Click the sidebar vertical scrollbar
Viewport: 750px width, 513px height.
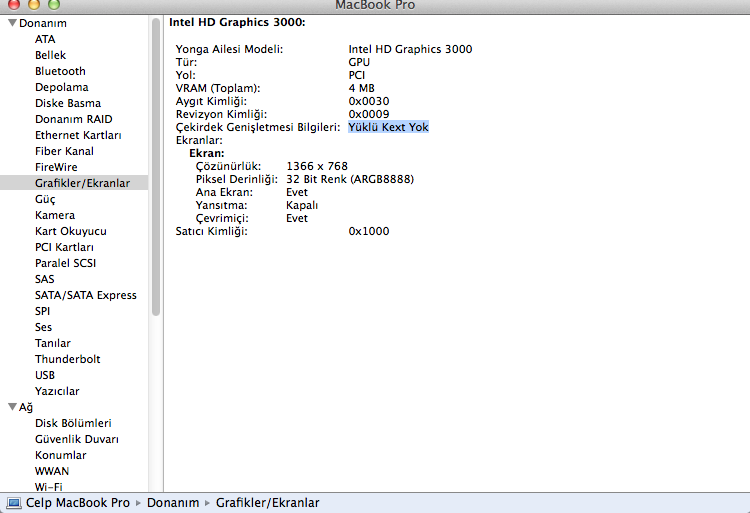tap(155, 167)
